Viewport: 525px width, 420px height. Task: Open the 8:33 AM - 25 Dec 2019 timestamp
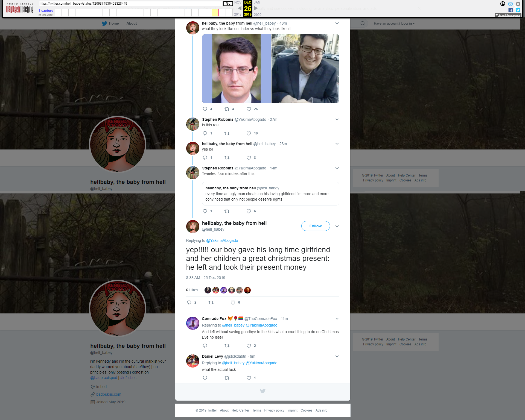pyautogui.click(x=206, y=278)
